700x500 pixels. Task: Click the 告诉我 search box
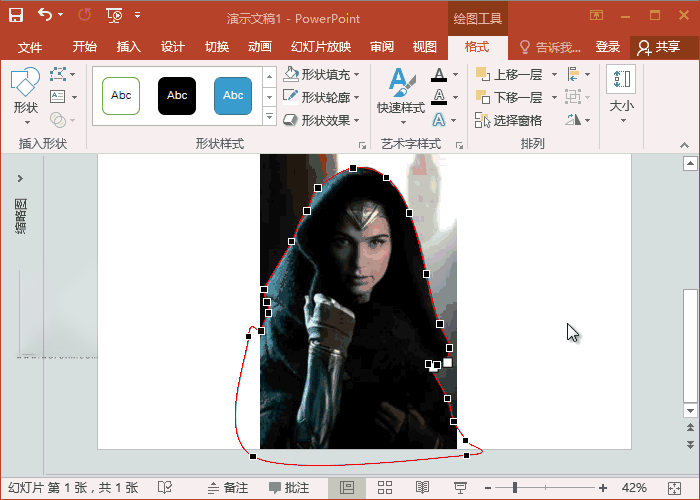click(x=550, y=47)
